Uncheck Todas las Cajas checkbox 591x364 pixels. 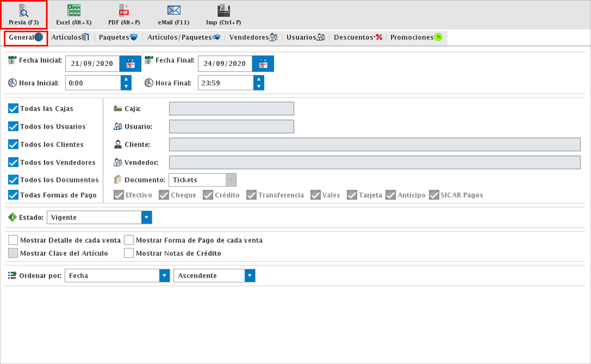click(x=14, y=108)
